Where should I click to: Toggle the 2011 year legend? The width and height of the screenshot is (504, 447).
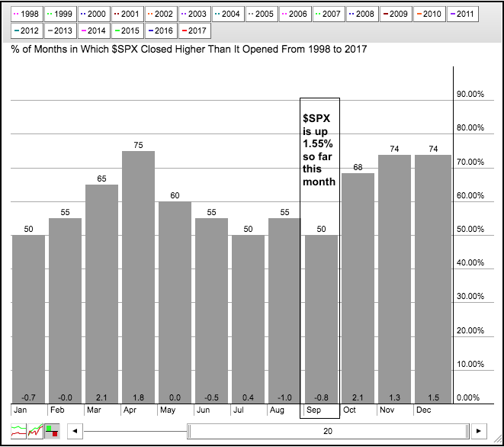(x=480, y=14)
